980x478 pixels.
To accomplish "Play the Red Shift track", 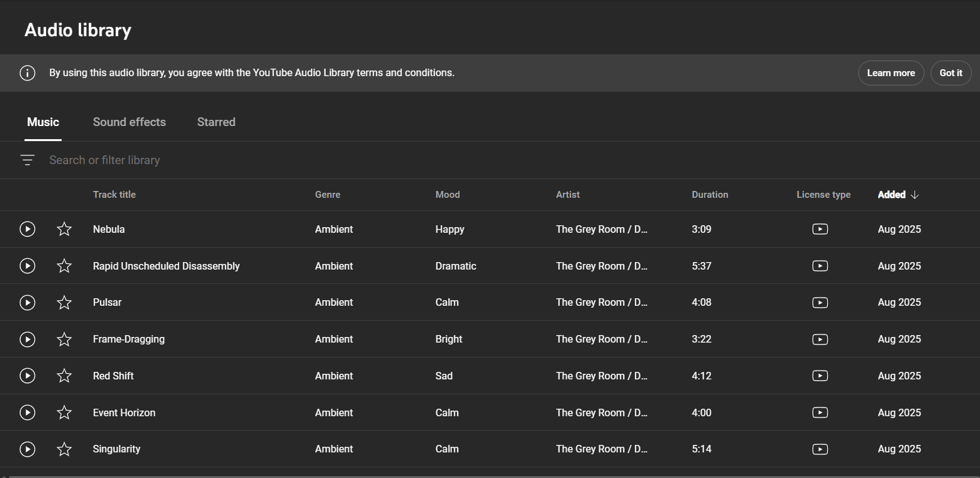I will [x=27, y=376].
